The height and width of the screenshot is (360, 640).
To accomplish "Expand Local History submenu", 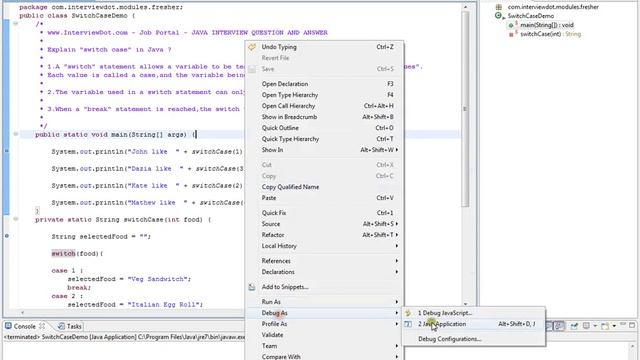I will coord(324,246).
